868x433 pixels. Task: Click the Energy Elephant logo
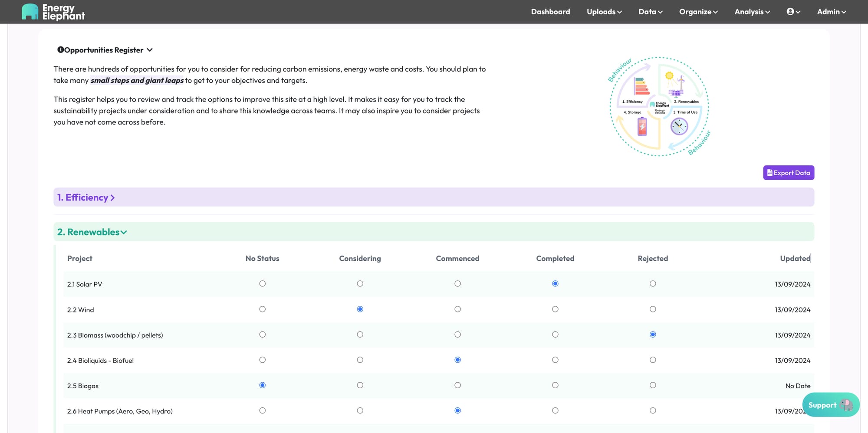[53, 12]
